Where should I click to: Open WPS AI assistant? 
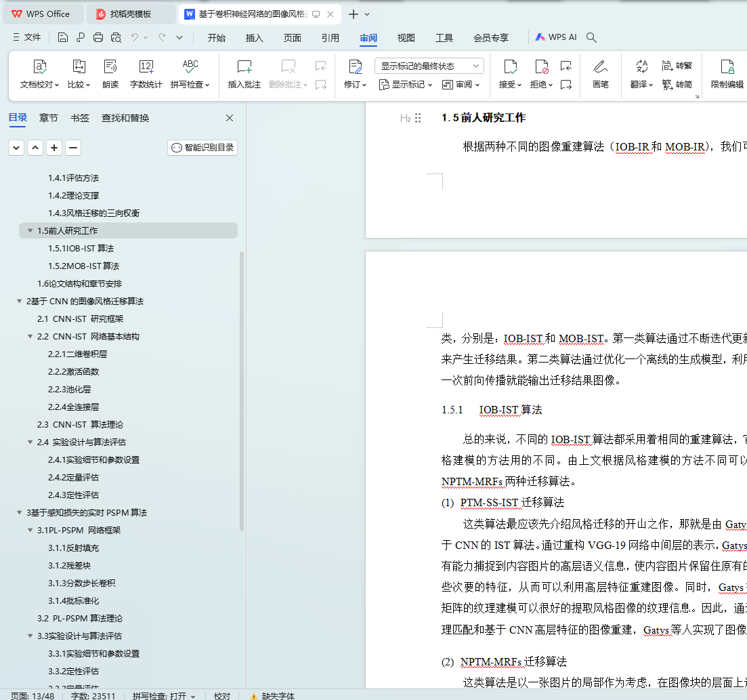556,37
